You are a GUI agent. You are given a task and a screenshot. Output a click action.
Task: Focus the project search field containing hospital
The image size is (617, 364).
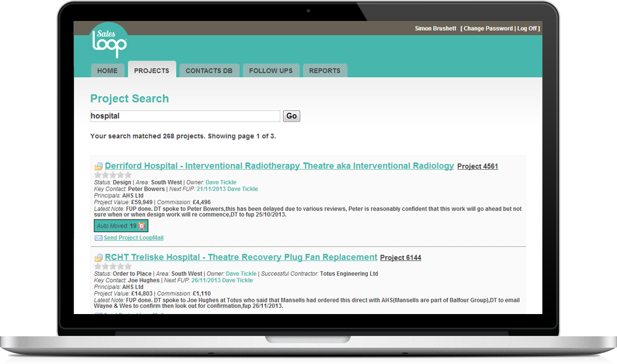(x=185, y=116)
